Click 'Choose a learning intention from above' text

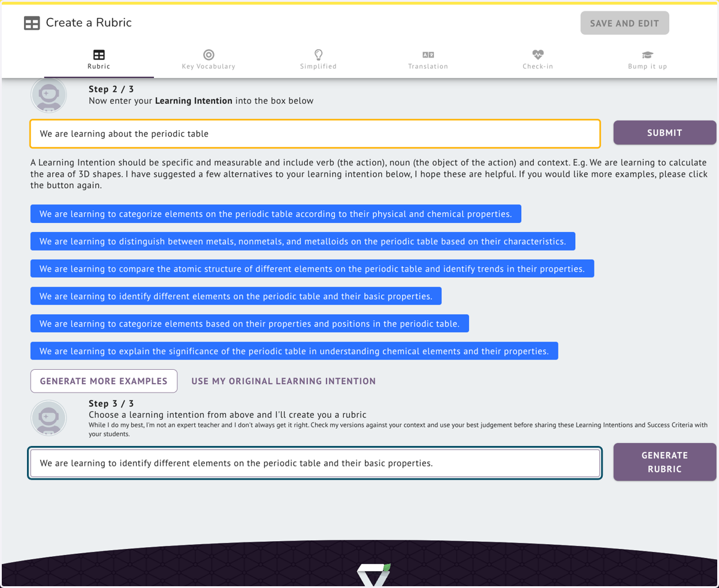(x=228, y=415)
